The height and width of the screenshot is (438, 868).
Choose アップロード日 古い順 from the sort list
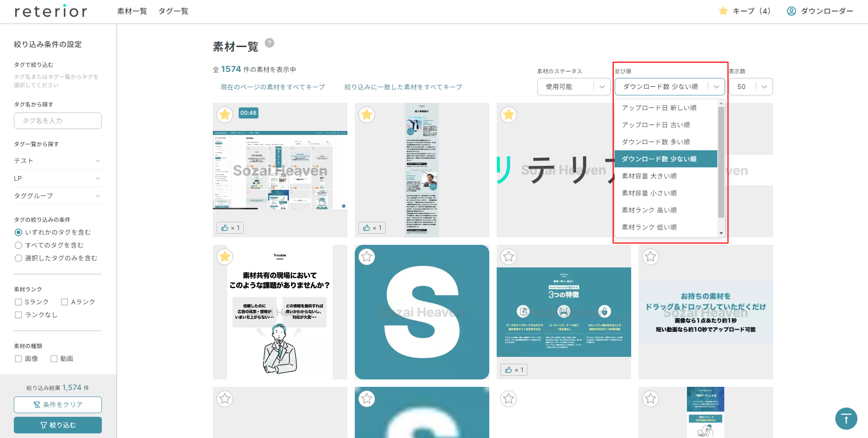point(666,125)
